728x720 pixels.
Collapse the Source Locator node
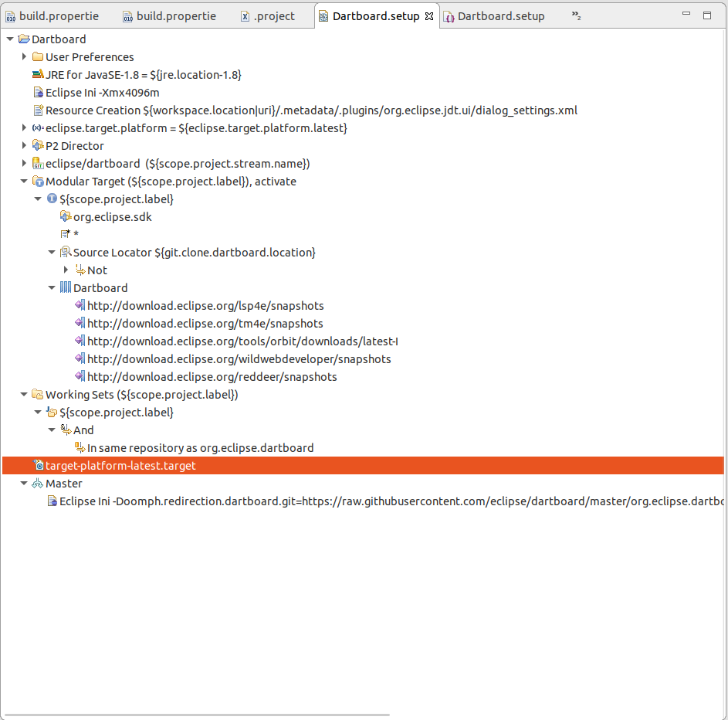click(x=52, y=253)
